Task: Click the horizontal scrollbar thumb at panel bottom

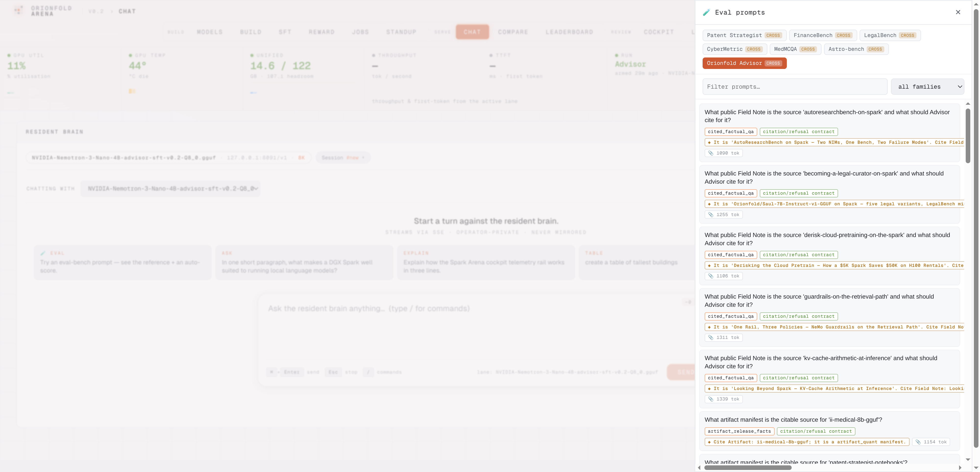Action: [748, 467]
